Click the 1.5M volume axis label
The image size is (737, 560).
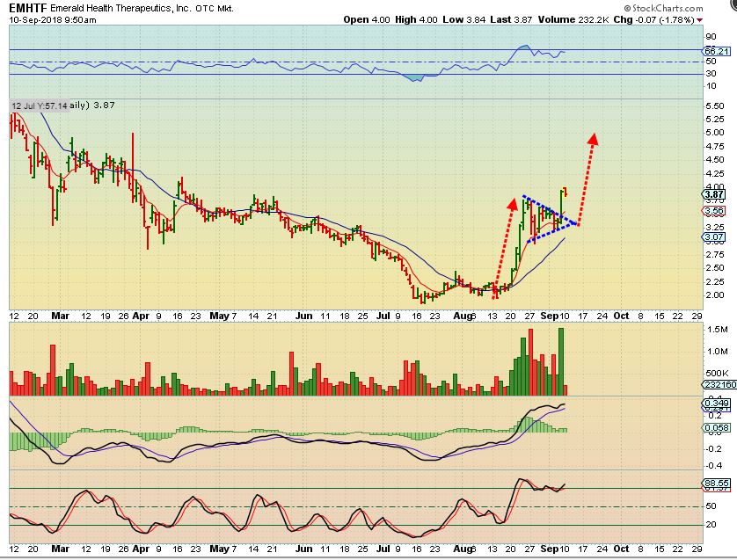point(718,330)
